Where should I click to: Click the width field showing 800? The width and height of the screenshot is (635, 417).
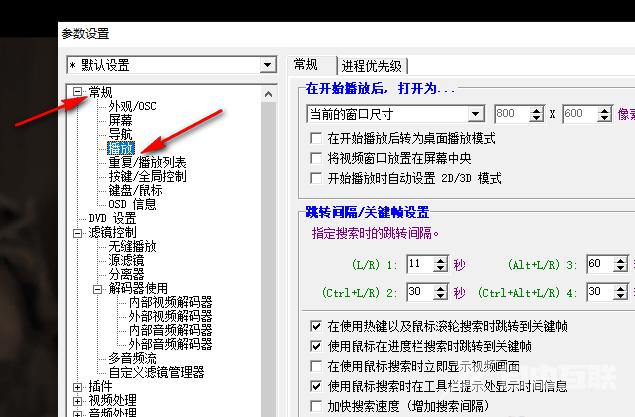pyautogui.click(x=511, y=114)
